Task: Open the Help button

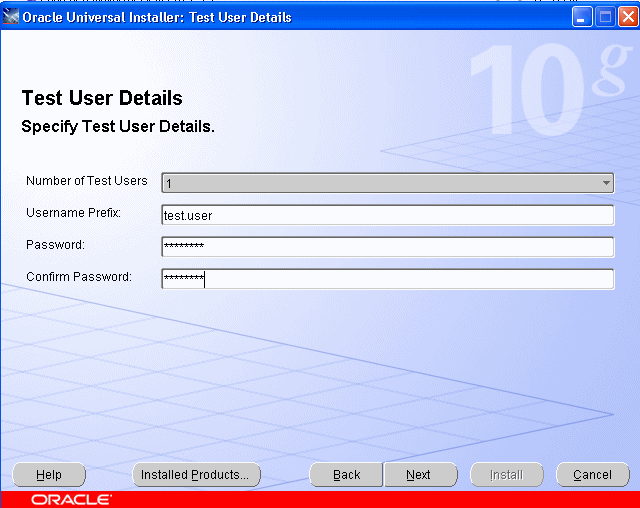Action: pyautogui.click(x=49, y=475)
